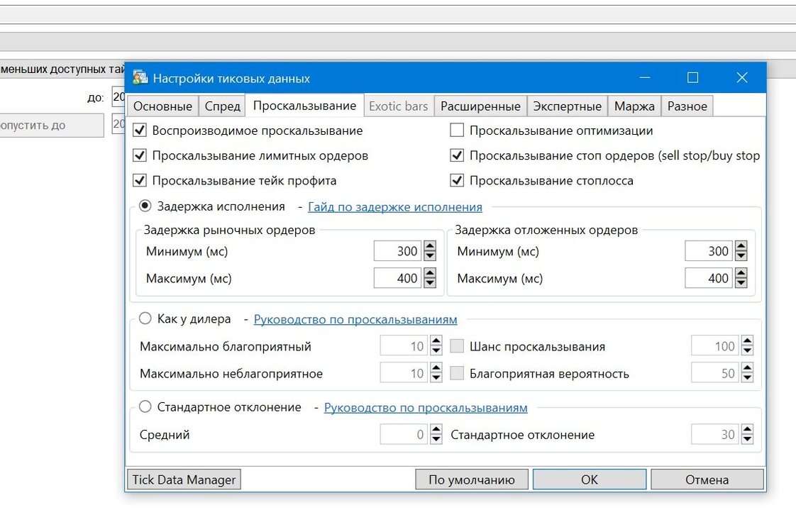Switch to the Основные tab
796x532 pixels.
162,106
